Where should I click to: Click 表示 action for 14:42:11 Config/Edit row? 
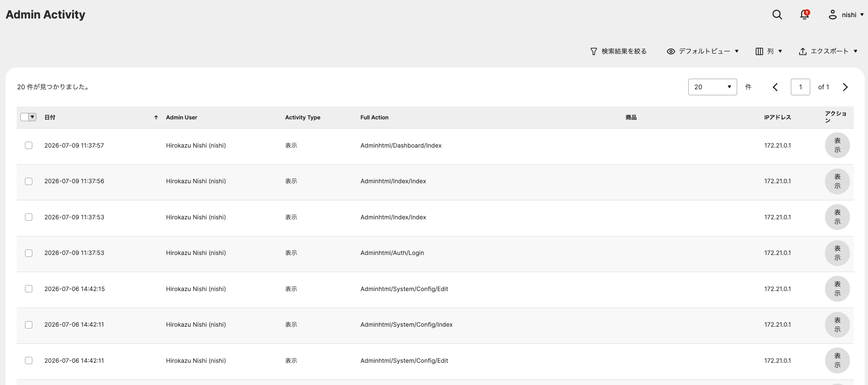pos(837,360)
